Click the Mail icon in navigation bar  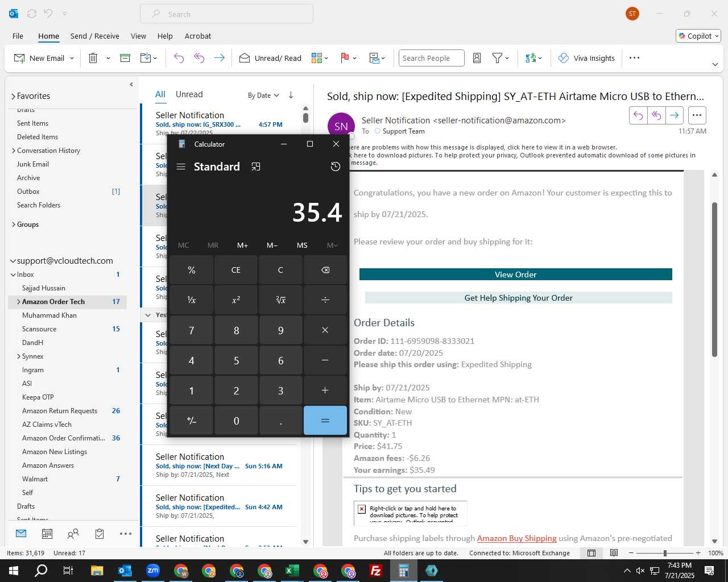[x=21, y=534]
